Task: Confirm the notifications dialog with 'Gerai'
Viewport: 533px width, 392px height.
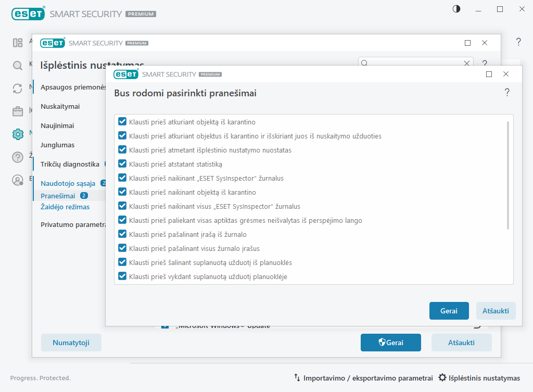Action: 449,311
